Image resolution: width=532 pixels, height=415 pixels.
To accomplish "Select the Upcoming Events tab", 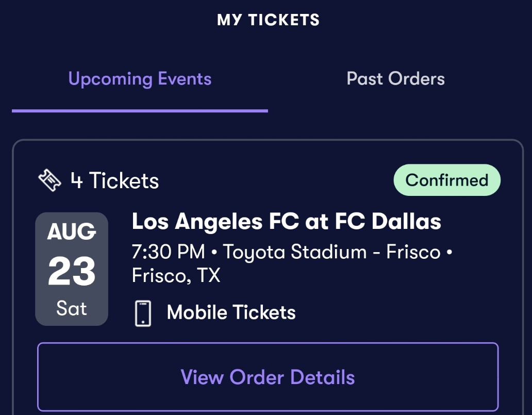I will (x=140, y=79).
